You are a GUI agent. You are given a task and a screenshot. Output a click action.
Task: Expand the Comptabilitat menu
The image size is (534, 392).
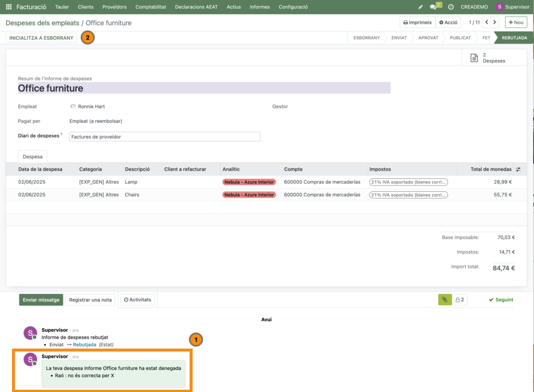151,7
